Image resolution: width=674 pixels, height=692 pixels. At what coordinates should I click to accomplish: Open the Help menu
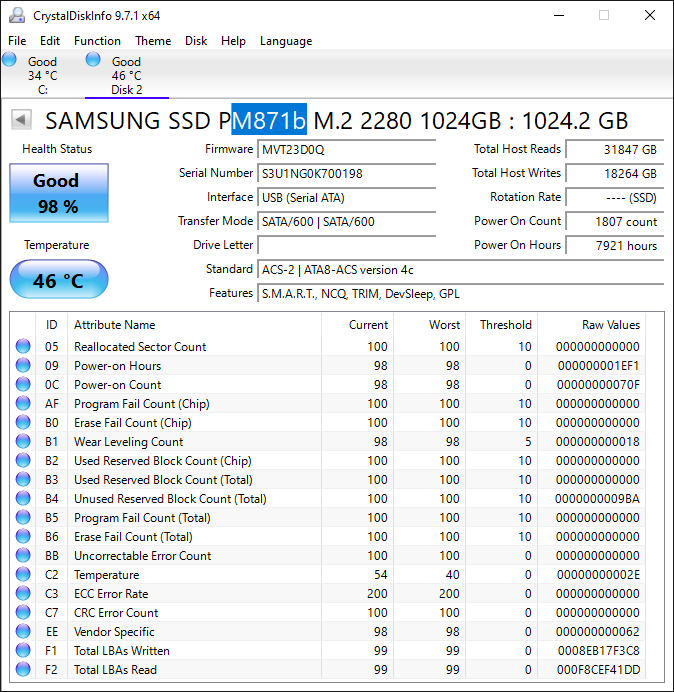[x=233, y=41]
